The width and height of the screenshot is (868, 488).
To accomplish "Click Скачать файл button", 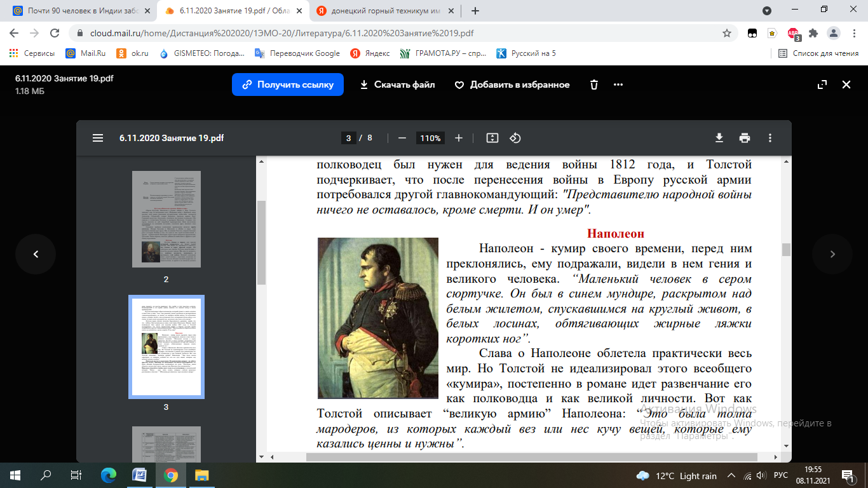I will (x=397, y=85).
